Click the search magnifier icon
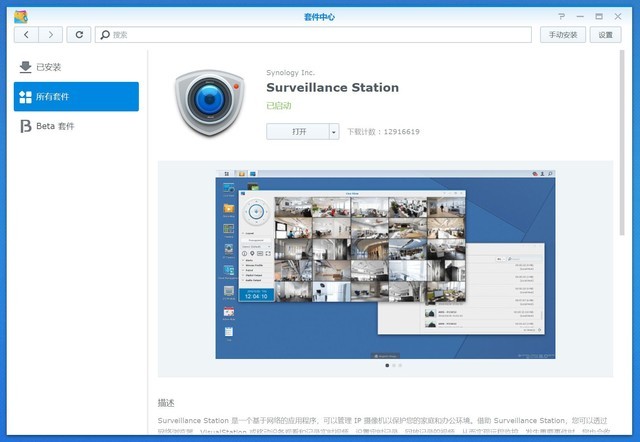The image size is (640, 442). click(105, 35)
